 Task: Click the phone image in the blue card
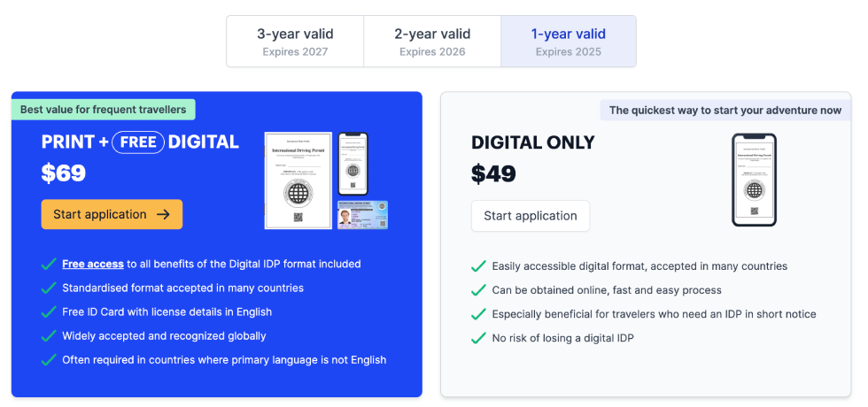pos(353,164)
